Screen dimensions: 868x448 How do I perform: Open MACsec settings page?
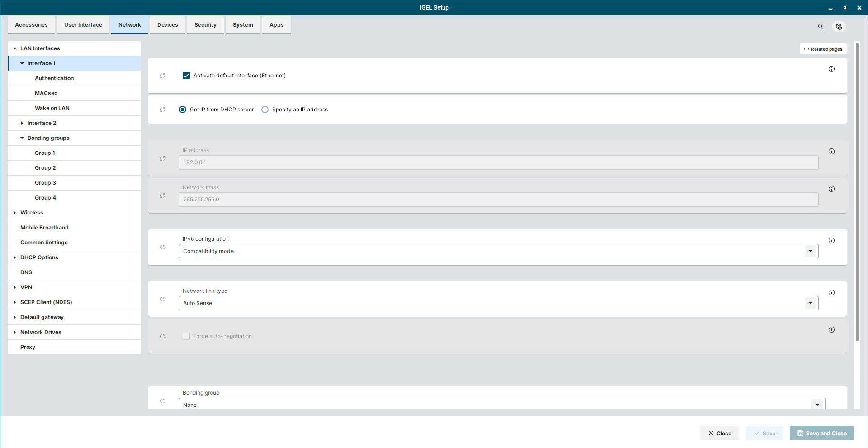75,93
